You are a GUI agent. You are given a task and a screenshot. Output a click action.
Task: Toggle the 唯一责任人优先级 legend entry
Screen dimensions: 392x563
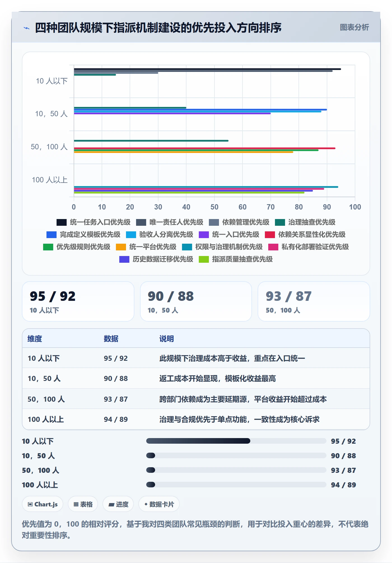170,222
